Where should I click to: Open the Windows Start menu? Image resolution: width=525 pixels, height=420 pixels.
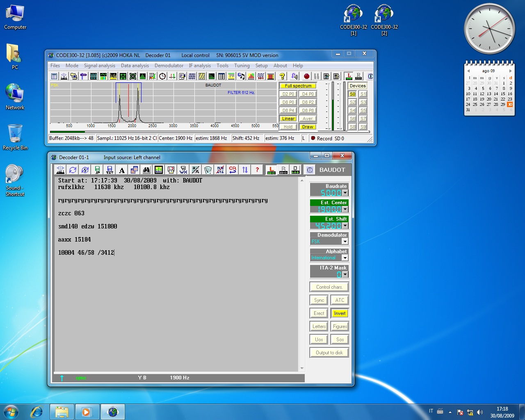tap(11, 411)
